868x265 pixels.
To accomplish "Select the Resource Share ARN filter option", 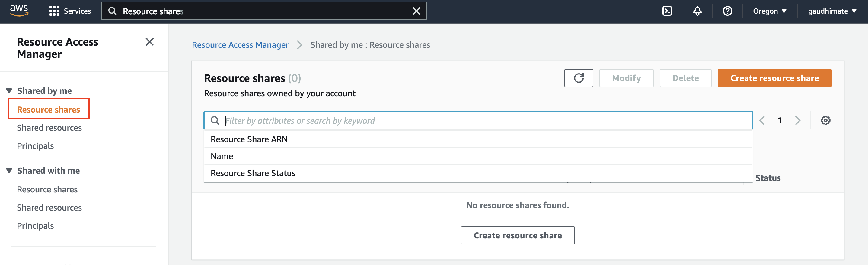I will 249,139.
